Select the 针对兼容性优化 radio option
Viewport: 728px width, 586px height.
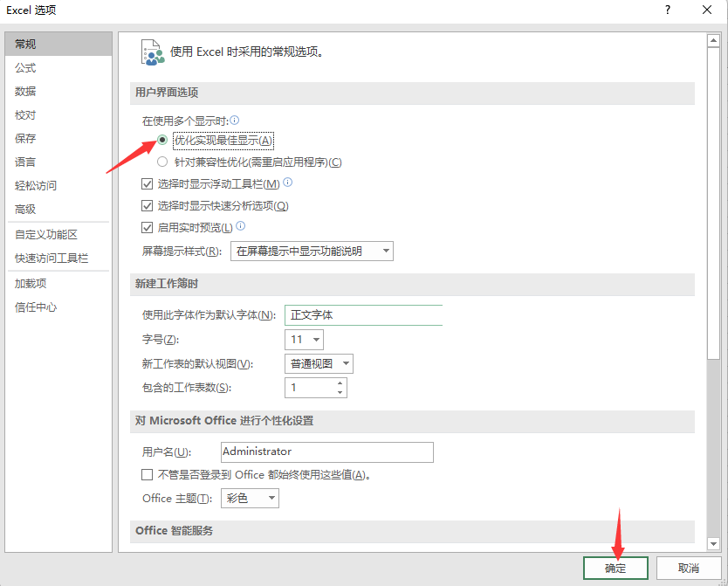[x=162, y=161]
